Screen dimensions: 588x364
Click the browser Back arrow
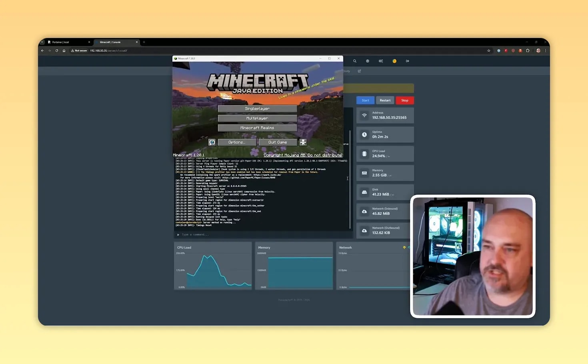[x=42, y=51]
